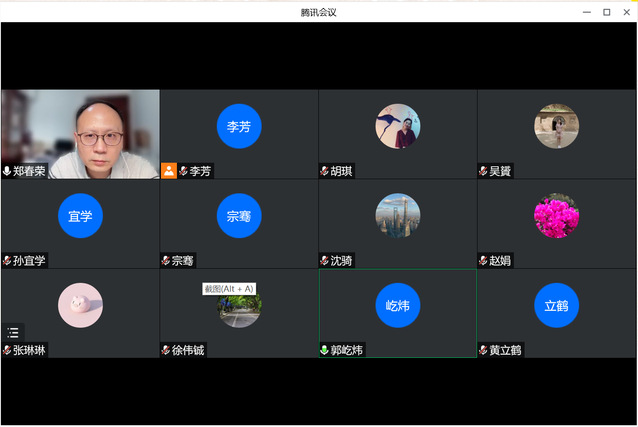Click the 赵娟 name label
Screen dimensions: 638x427
tap(500, 260)
